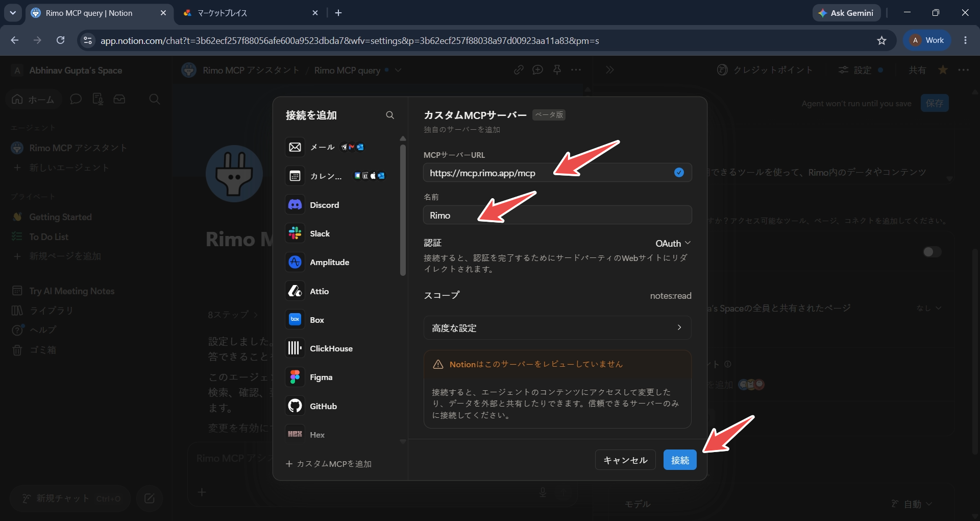Screen dimensions: 980x521
Task: Bookmark this page with the star icon
Action: coord(881,40)
